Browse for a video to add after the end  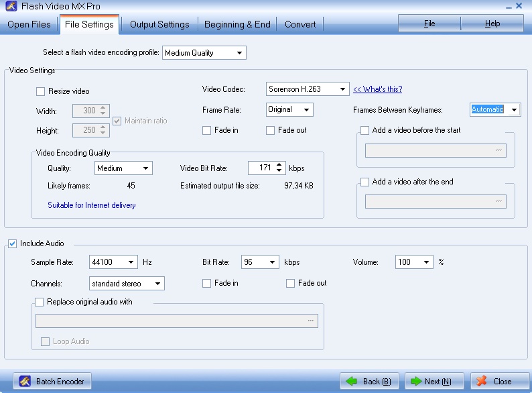tap(498, 201)
